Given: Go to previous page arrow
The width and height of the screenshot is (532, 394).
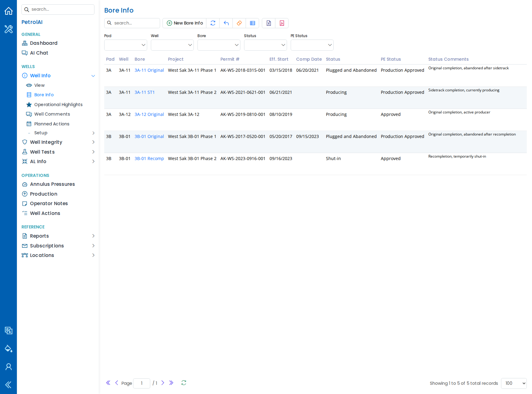Looking at the screenshot, I should coord(117,383).
